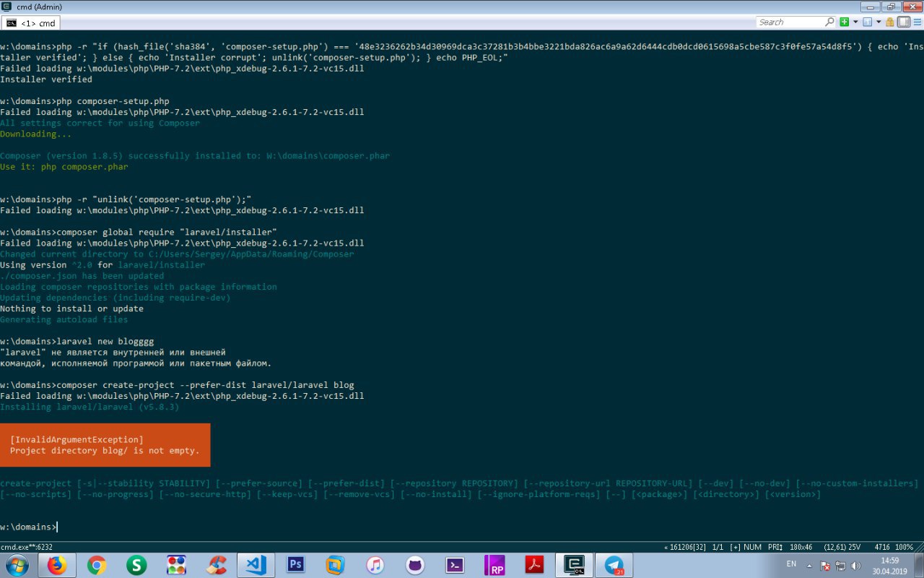
Task: Click into the Search field
Action: [790, 22]
